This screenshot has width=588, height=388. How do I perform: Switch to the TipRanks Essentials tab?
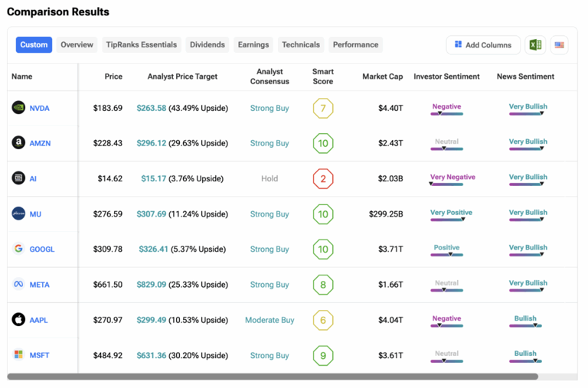click(x=141, y=45)
